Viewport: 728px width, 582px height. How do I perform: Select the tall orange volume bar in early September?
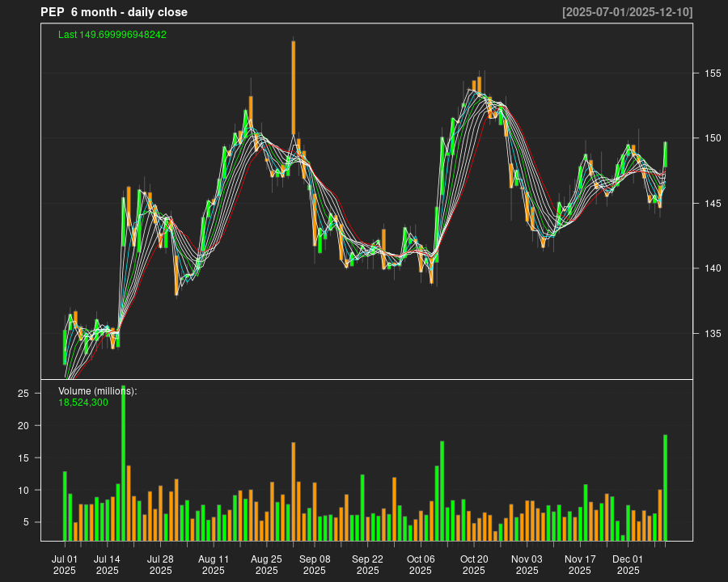coord(294,491)
